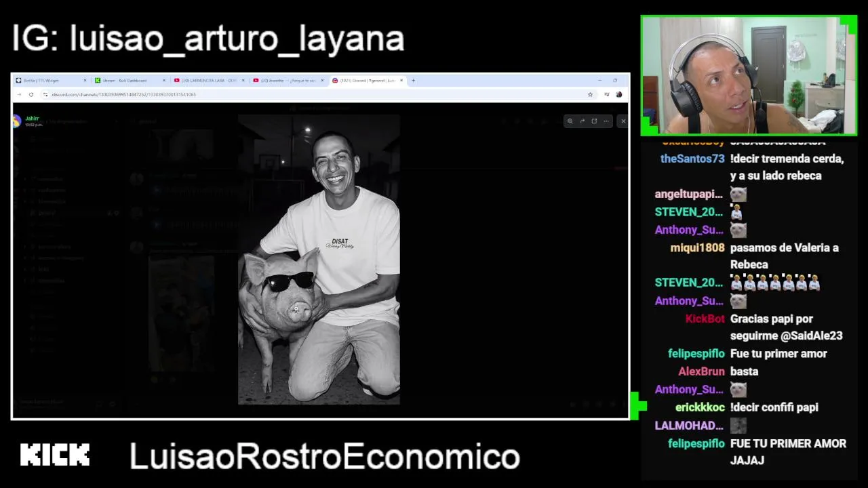The width and height of the screenshot is (868, 488).
Task: Click Jahirr's avatar in the image viewer header
Action: pyautogui.click(x=16, y=121)
